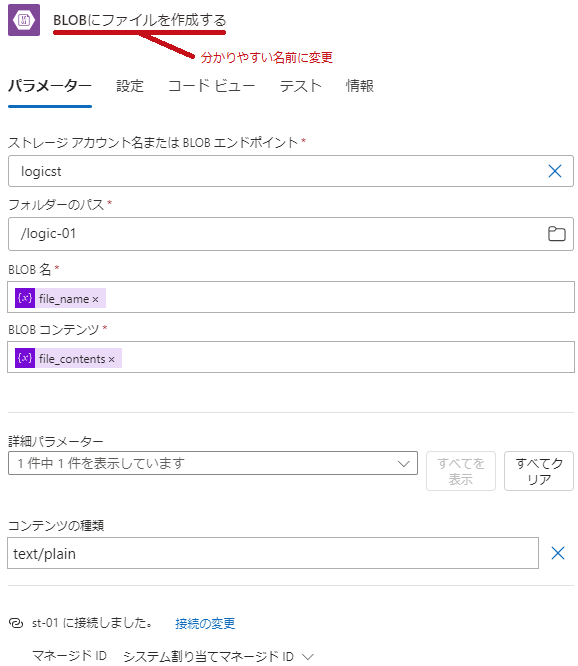Clear the logicst storage account field
The height and width of the screenshot is (666, 578).
(555, 171)
